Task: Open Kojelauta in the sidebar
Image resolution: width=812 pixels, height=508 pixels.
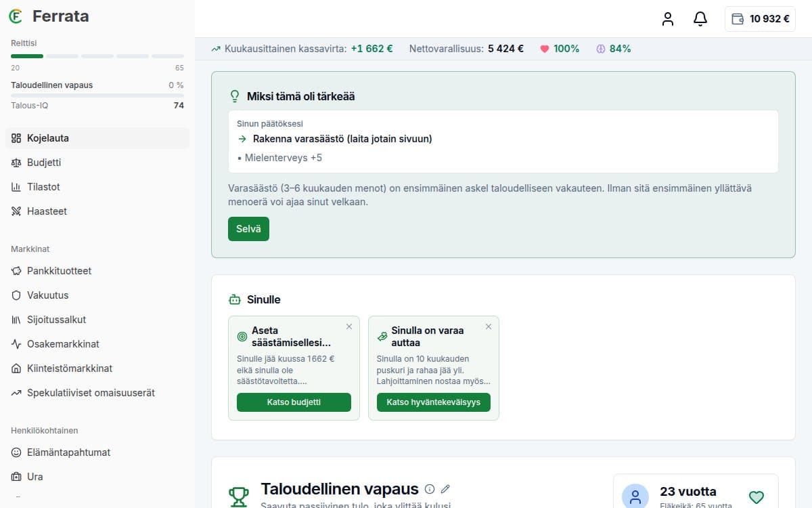Action: [97, 138]
